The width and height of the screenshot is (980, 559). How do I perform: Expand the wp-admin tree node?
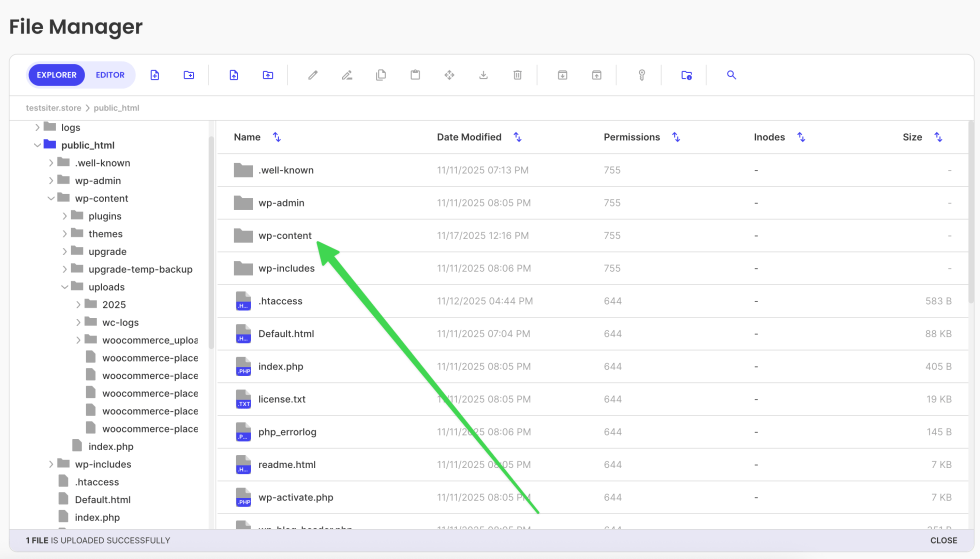pyautogui.click(x=51, y=181)
